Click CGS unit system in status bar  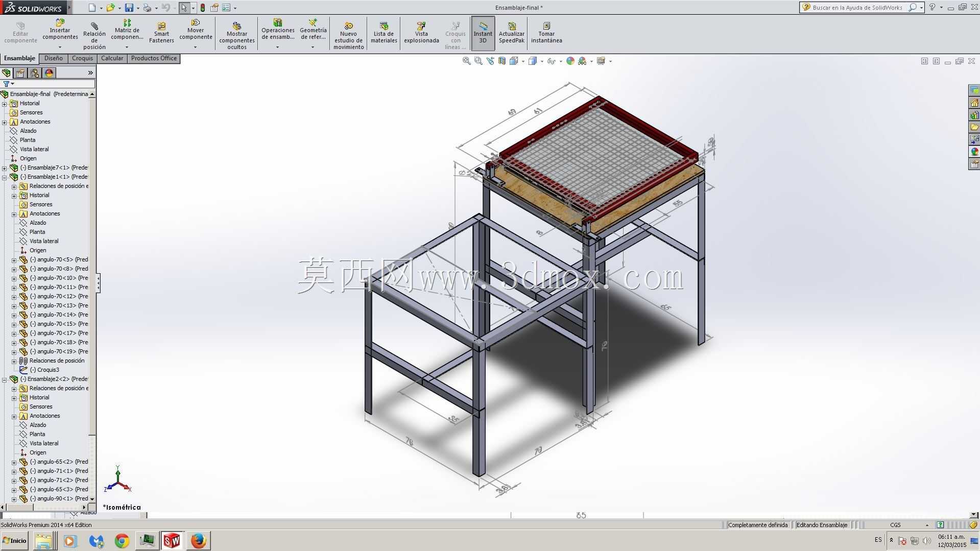point(895,525)
